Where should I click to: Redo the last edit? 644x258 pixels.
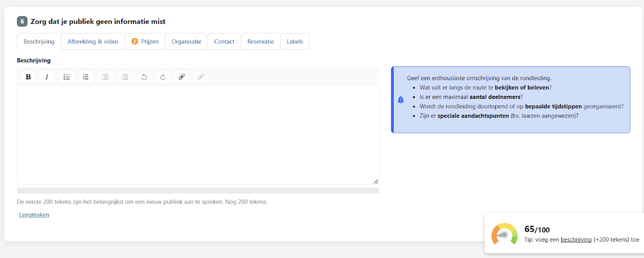pyautogui.click(x=163, y=77)
